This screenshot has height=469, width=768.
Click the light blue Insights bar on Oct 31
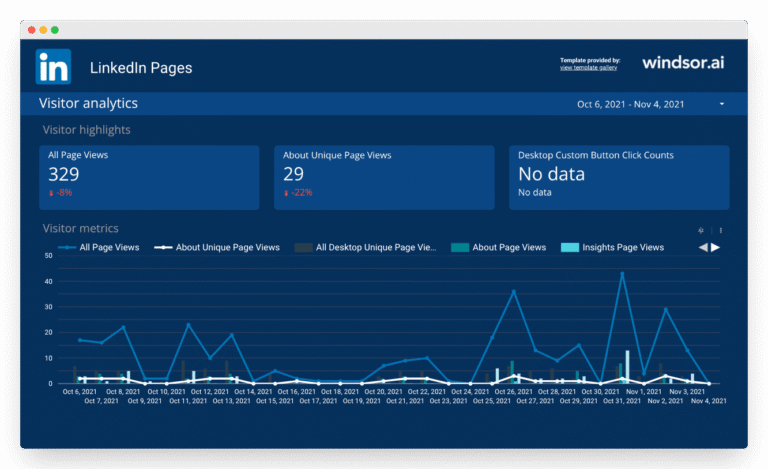tap(627, 367)
